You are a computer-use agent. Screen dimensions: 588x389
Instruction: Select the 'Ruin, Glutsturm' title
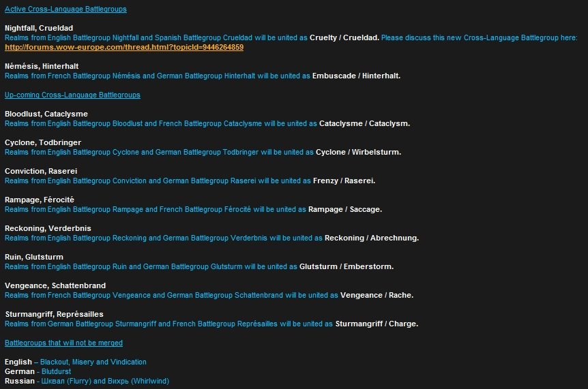[x=34, y=257]
